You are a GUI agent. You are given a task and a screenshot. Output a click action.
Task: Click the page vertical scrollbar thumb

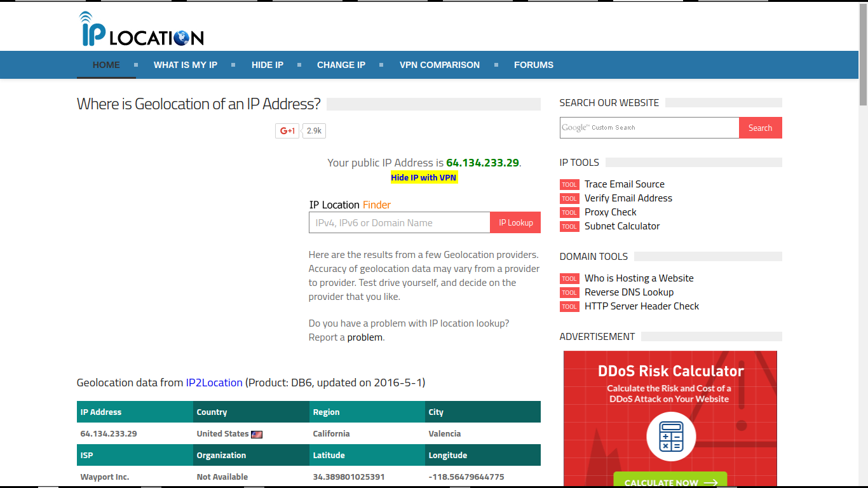863,54
